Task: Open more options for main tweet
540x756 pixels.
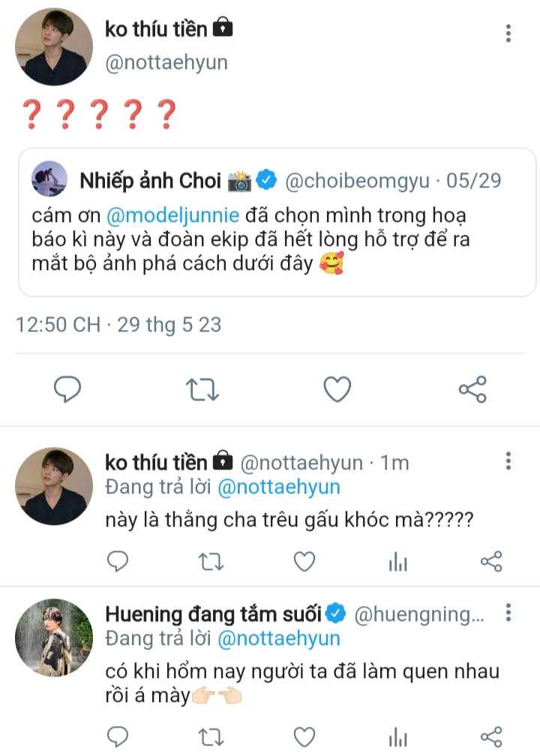Action: [x=508, y=33]
